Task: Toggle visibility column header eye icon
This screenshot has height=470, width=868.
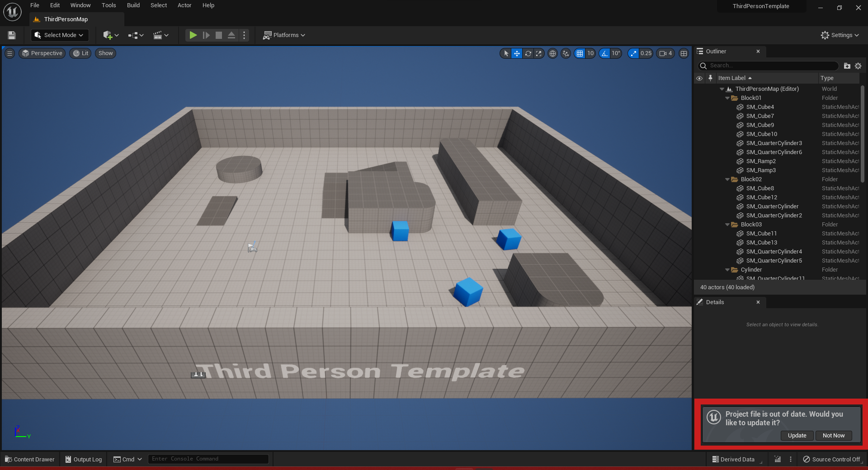Action: pos(699,78)
